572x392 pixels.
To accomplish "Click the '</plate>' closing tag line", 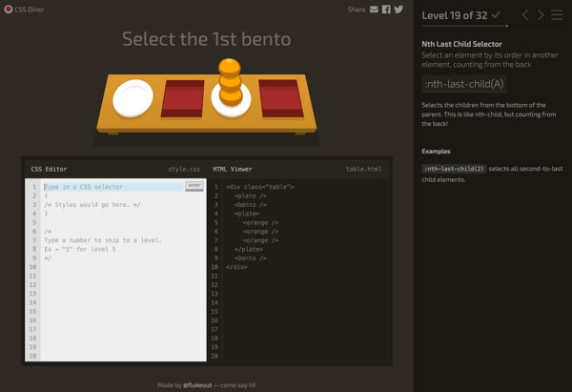I will point(249,249).
